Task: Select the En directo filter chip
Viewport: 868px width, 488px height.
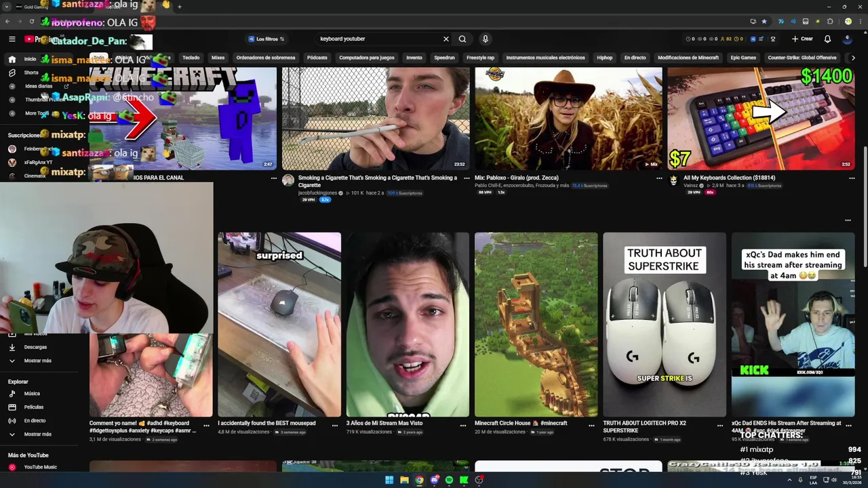Action: (x=635, y=58)
